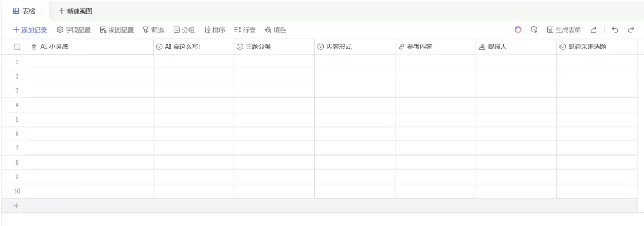The image size is (644, 226).
Task: Click the 内容形式 cell in row 3
Action: (x=355, y=91)
